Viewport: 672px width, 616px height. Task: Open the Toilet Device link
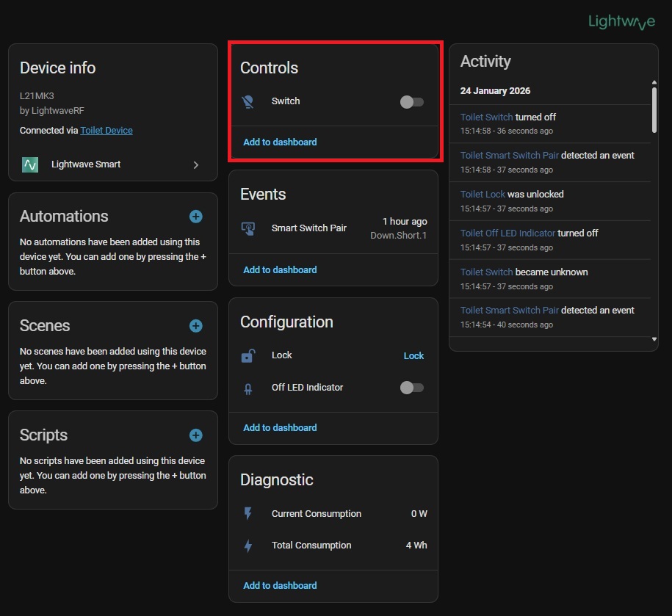point(106,131)
